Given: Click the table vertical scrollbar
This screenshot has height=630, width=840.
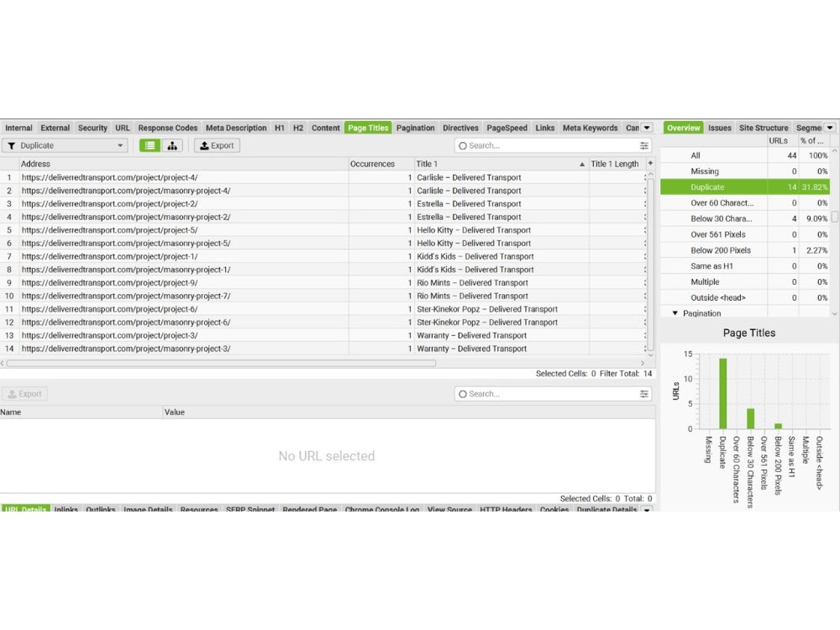Looking at the screenshot, I should pos(650,264).
